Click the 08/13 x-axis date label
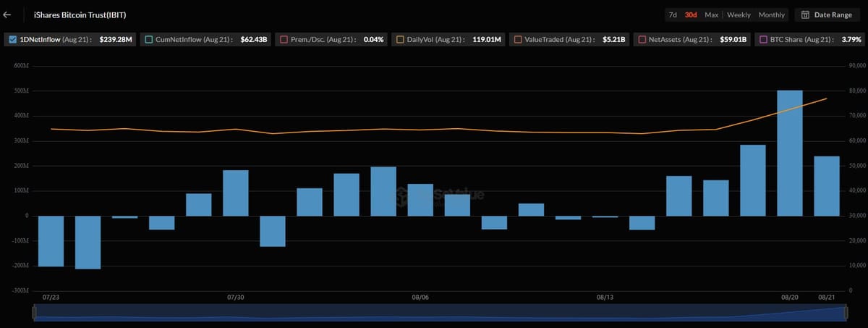Screen dimensions: 868x328 coord(605,297)
